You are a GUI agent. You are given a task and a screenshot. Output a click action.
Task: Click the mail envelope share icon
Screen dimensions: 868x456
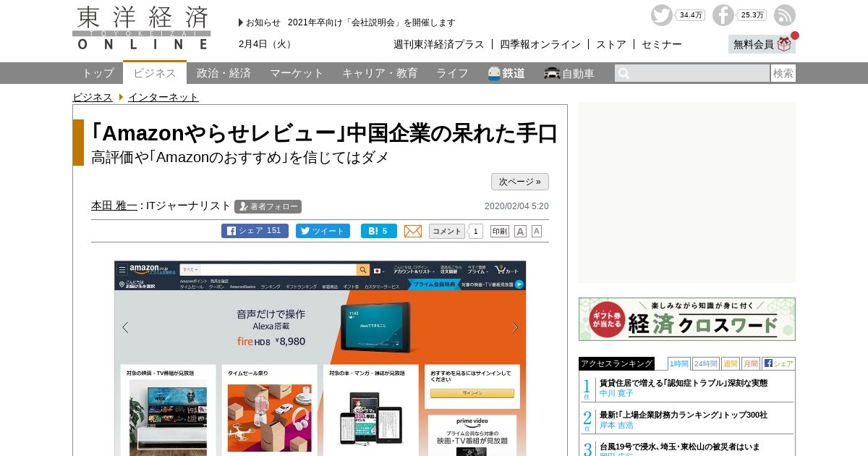point(413,231)
